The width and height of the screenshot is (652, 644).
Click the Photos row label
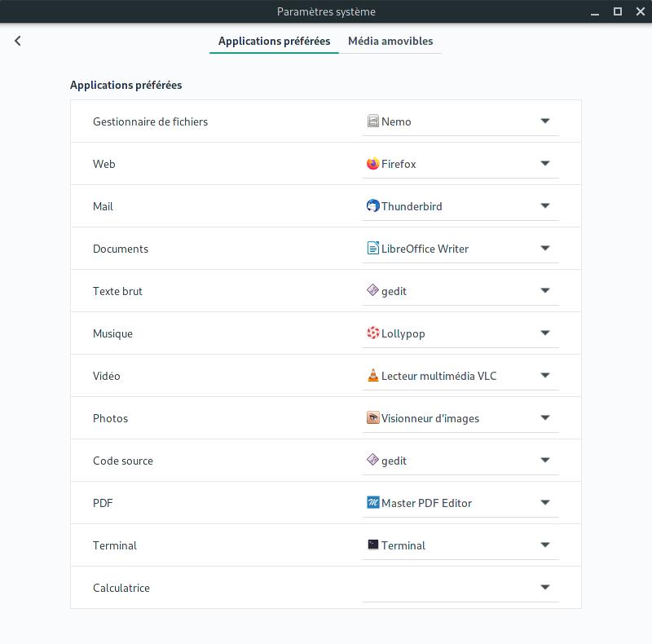tap(110, 418)
